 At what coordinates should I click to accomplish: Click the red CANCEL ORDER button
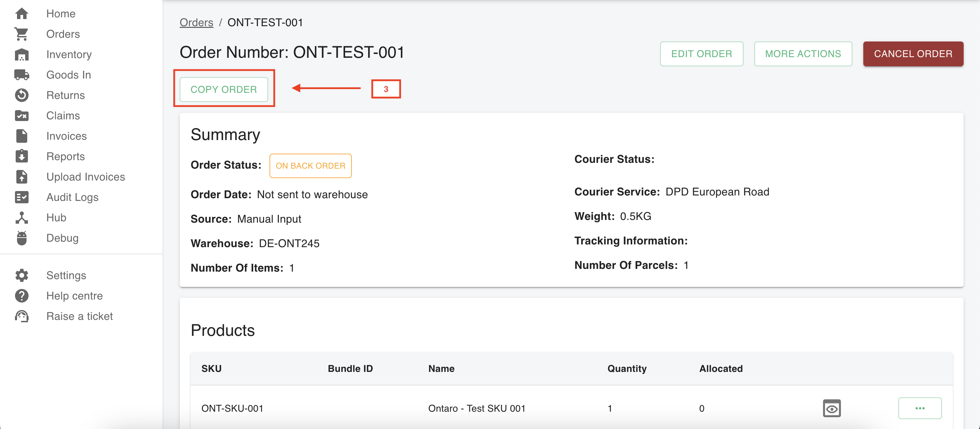click(x=913, y=54)
